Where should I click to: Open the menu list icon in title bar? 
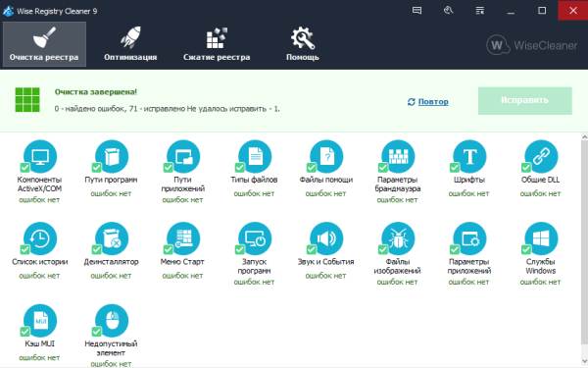coord(479,11)
